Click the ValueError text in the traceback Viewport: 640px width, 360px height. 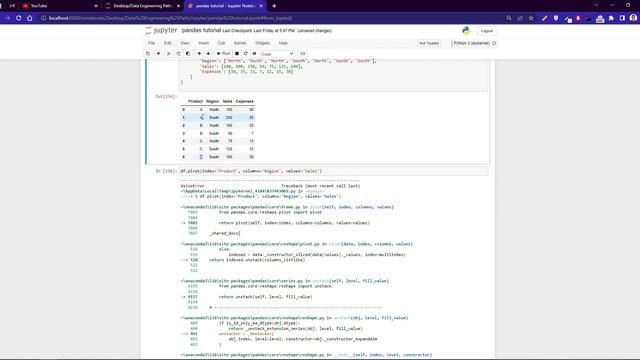point(192,186)
